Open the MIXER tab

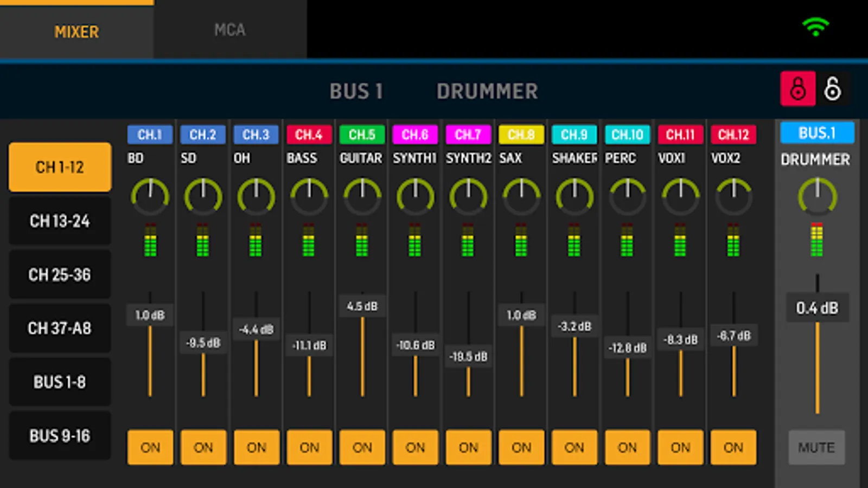[76, 31]
